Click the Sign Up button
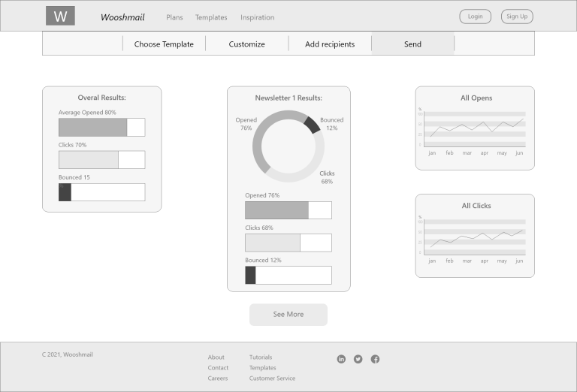Image resolution: width=577 pixels, height=392 pixels. [x=517, y=17]
